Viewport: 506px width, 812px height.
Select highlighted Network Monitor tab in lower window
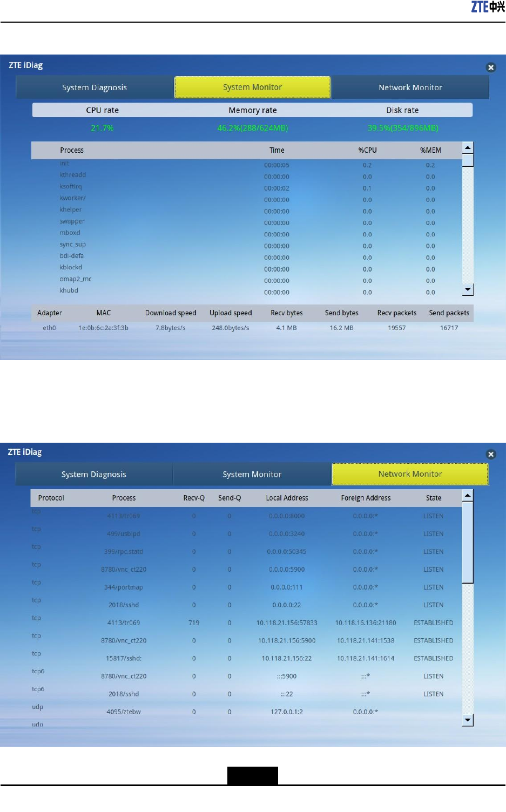[x=410, y=474]
